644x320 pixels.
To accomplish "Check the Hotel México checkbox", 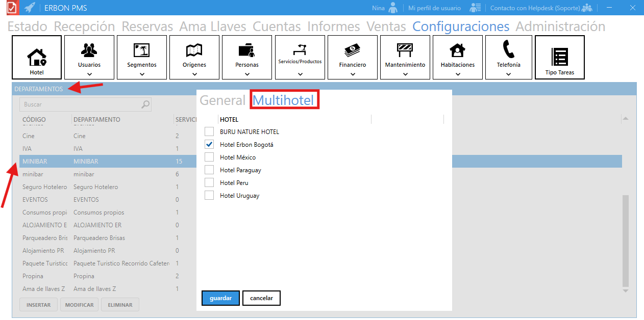I will click(209, 157).
